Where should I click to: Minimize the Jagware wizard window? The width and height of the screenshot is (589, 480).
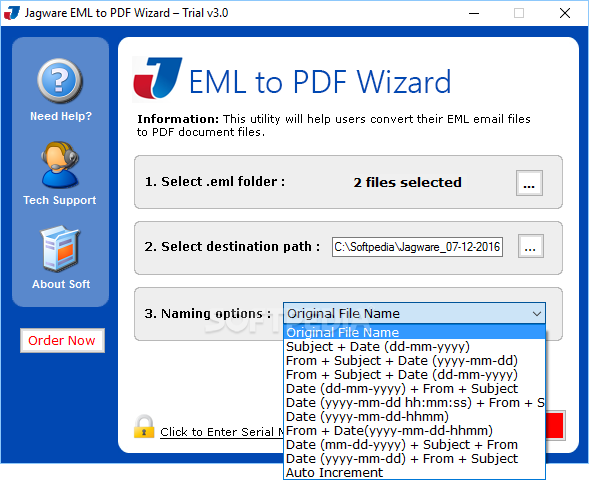click(x=474, y=13)
